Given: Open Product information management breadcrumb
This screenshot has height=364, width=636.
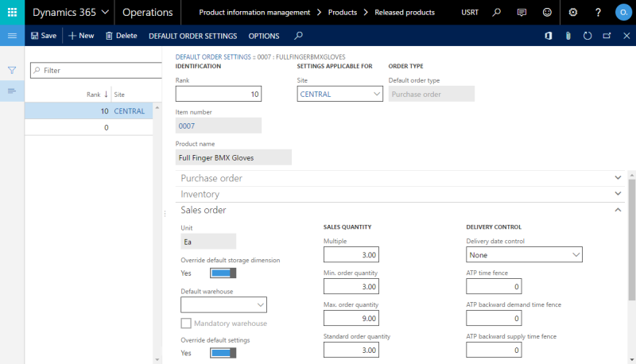Looking at the screenshot, I should pos(254,13).
